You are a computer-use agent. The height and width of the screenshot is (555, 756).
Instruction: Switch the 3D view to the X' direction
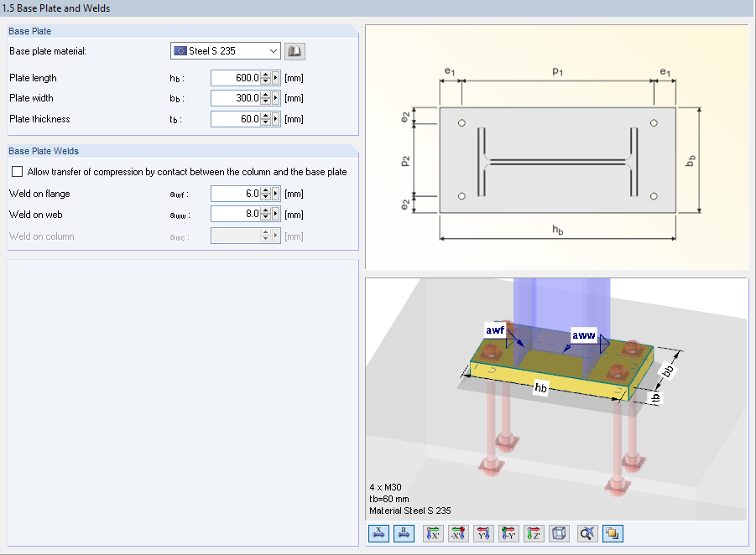pos(433,533)
